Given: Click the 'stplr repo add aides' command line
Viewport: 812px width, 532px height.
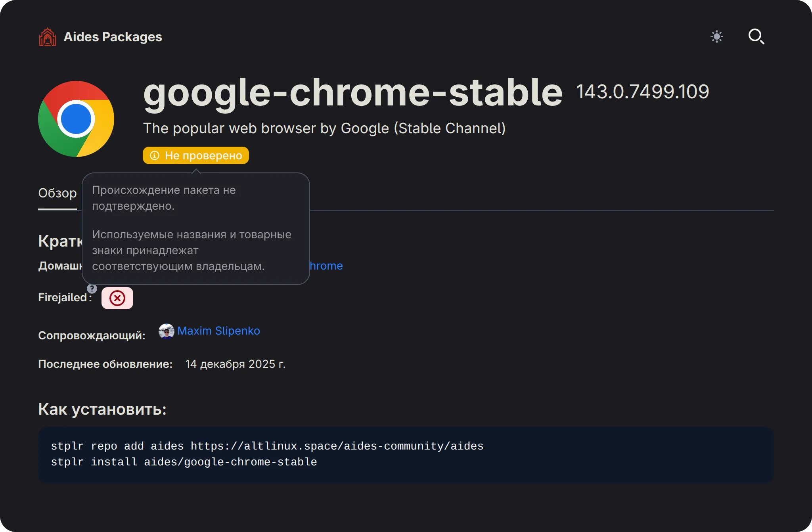Looking at the screenshot, I should click(267, 446).
